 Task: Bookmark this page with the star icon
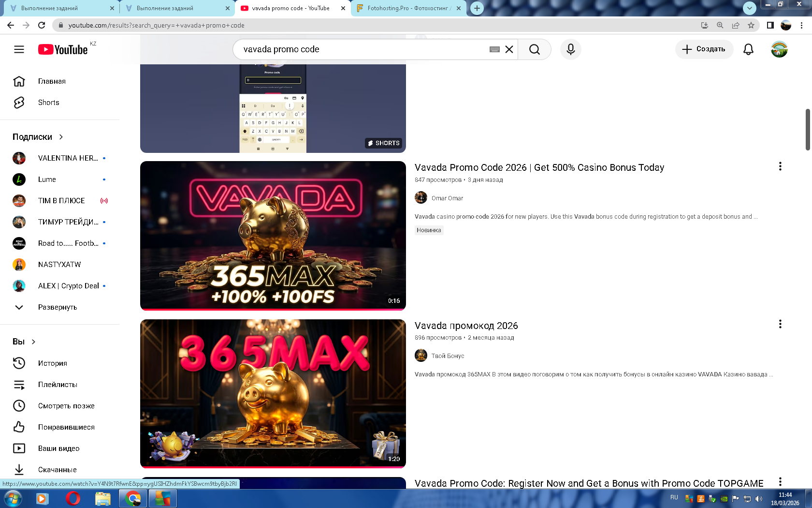coord(751,25)
